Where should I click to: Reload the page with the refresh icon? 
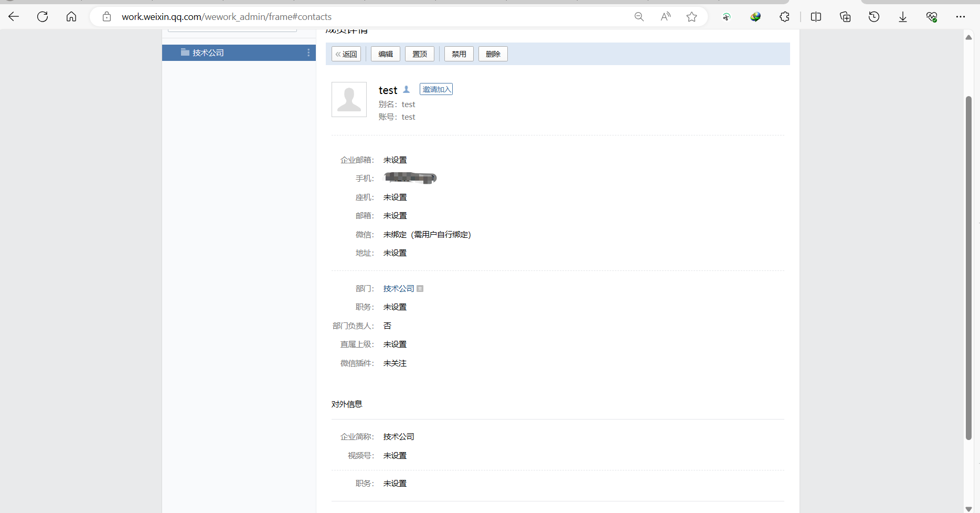pos(42,17)
